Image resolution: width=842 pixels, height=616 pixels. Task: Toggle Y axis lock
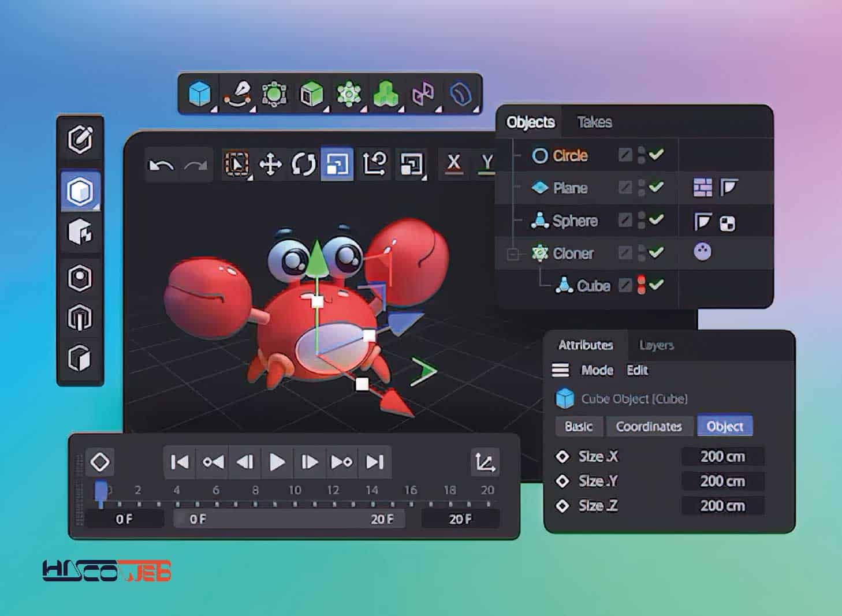tap(487, 163)
